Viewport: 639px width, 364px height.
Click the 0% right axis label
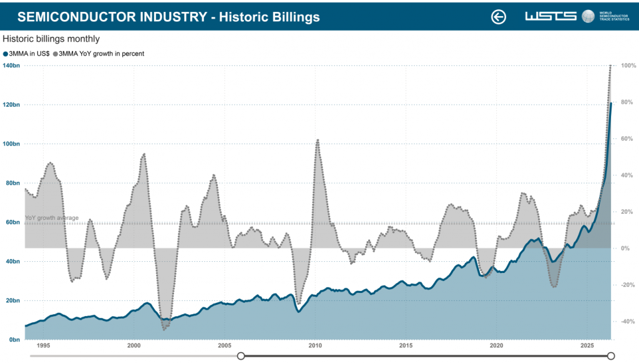625,248
